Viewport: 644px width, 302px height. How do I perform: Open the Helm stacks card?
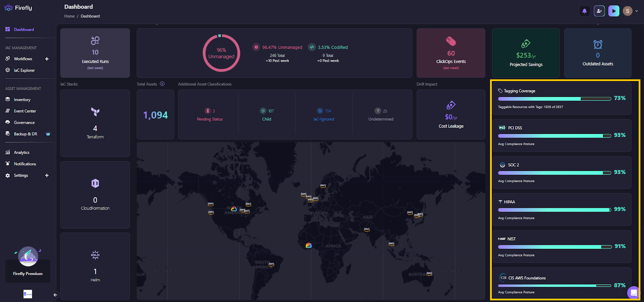point(95,266)
